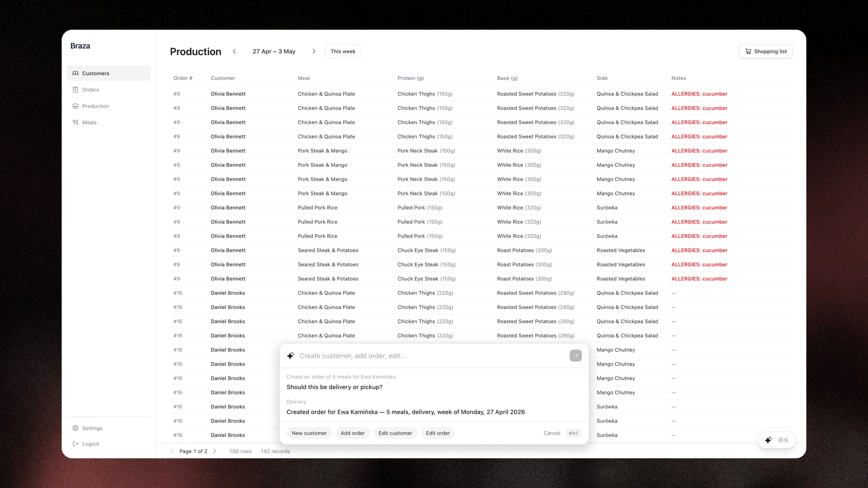Choose the Edit customer suggestion chip
This screenshot has width=868, height=488.
[x=395, y=433]
